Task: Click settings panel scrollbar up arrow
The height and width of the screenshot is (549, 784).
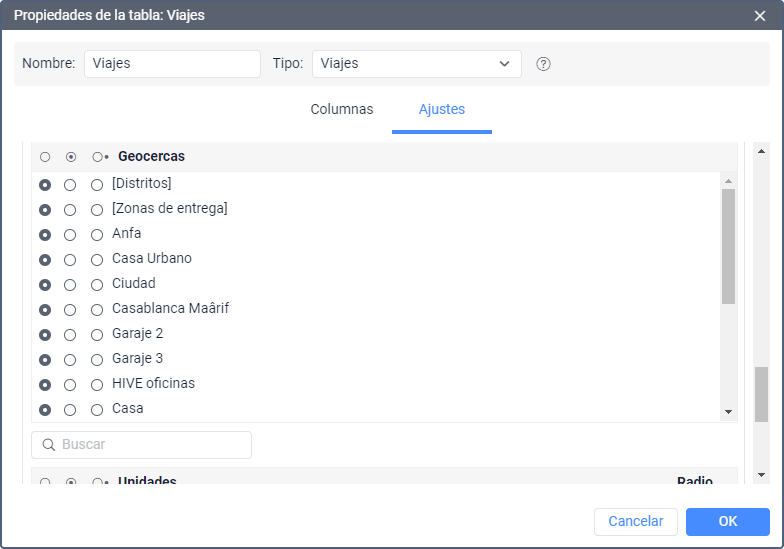Action: click(x=761, y=151)
